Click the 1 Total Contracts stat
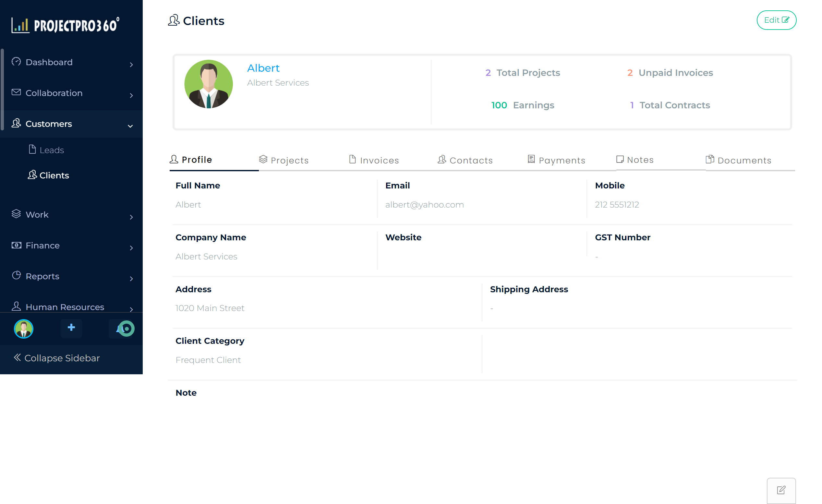 [670, 105]
